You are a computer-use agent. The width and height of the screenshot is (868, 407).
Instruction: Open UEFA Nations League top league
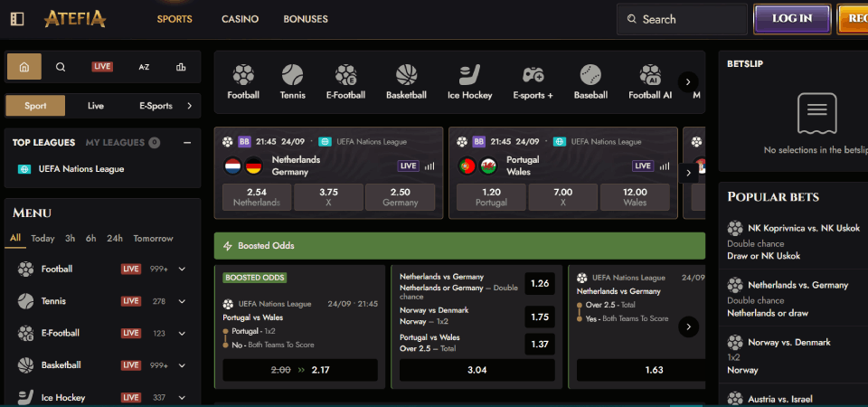coord(81,169)
